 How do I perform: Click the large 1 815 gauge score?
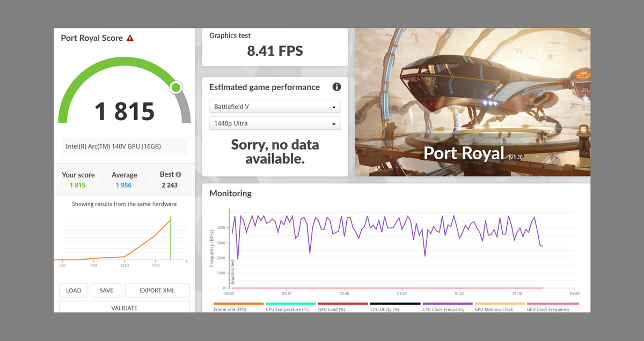click(125, 111)
